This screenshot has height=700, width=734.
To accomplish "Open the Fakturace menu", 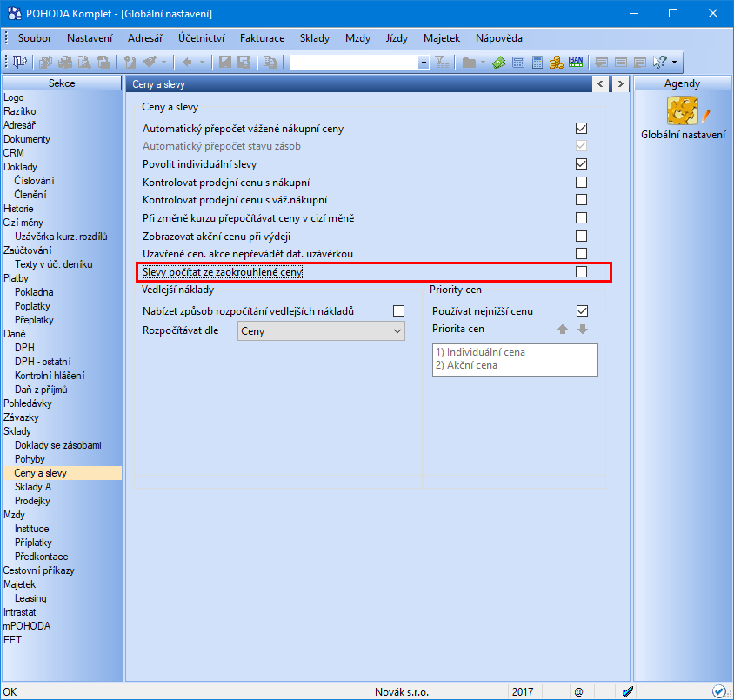I will click(x=262, y=38).
